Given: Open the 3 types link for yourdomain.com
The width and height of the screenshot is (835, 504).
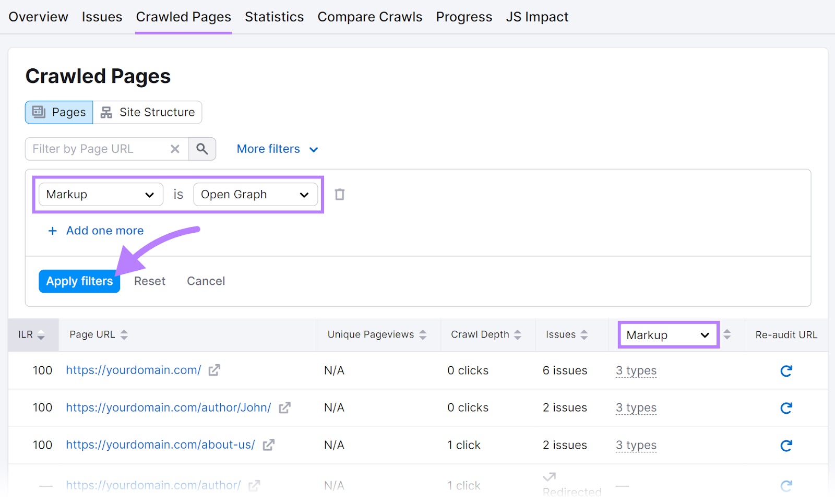Looking at the screenshot, I should 636,370.
